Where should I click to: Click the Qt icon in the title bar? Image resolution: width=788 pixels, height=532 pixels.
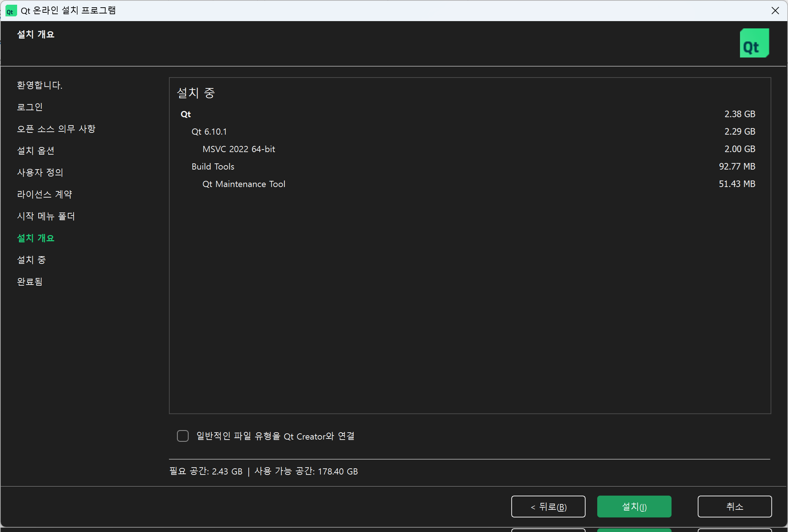coord(11,11)
